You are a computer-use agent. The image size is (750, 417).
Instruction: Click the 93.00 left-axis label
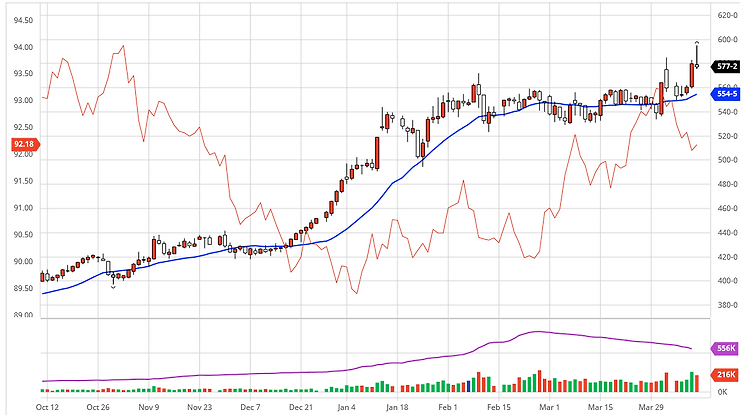pos(23,100)
